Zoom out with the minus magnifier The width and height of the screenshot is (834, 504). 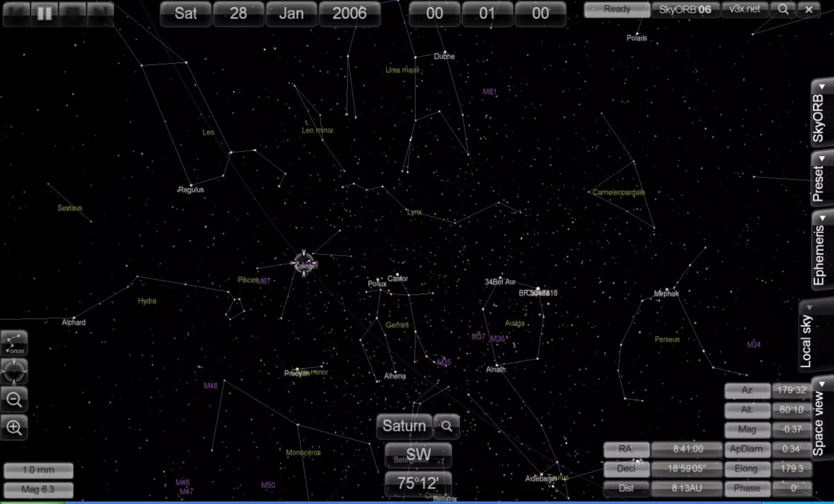tap(14, 399)
